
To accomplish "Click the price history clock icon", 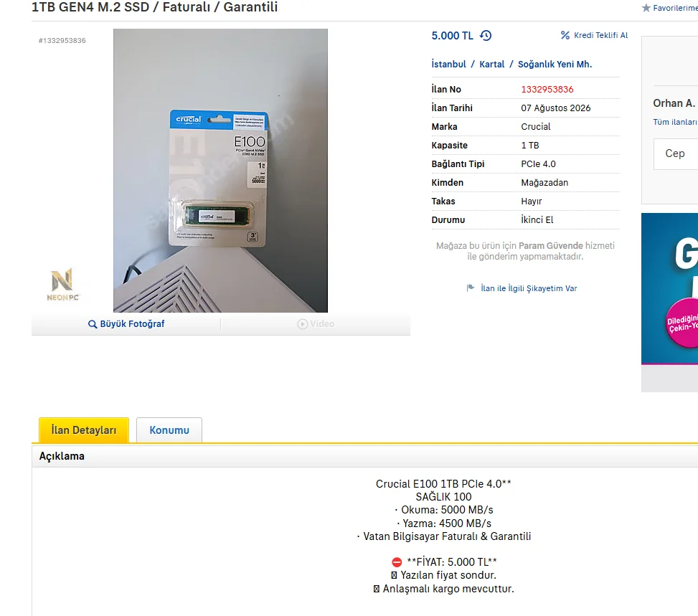I will click(x=486, y=36).
